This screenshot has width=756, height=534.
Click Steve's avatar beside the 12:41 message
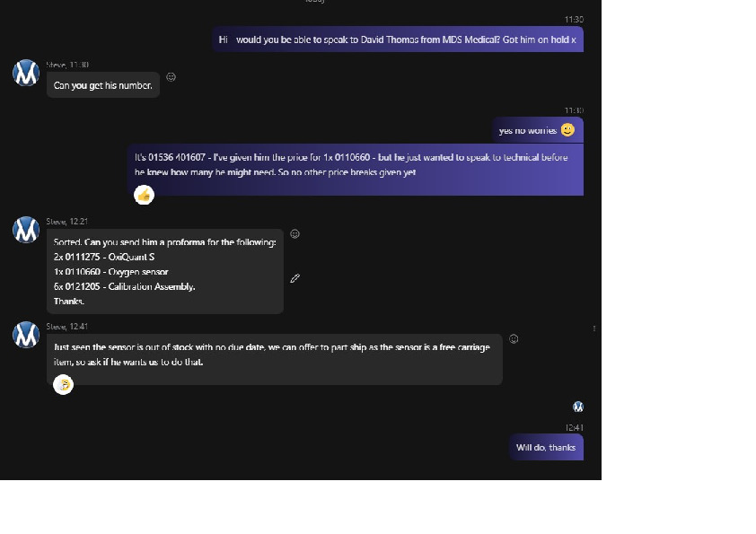(x=26, y=335)
